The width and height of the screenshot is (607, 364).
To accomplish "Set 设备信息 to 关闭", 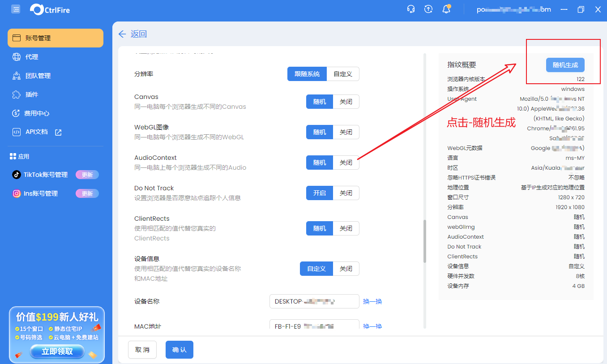I will point(346,269).
